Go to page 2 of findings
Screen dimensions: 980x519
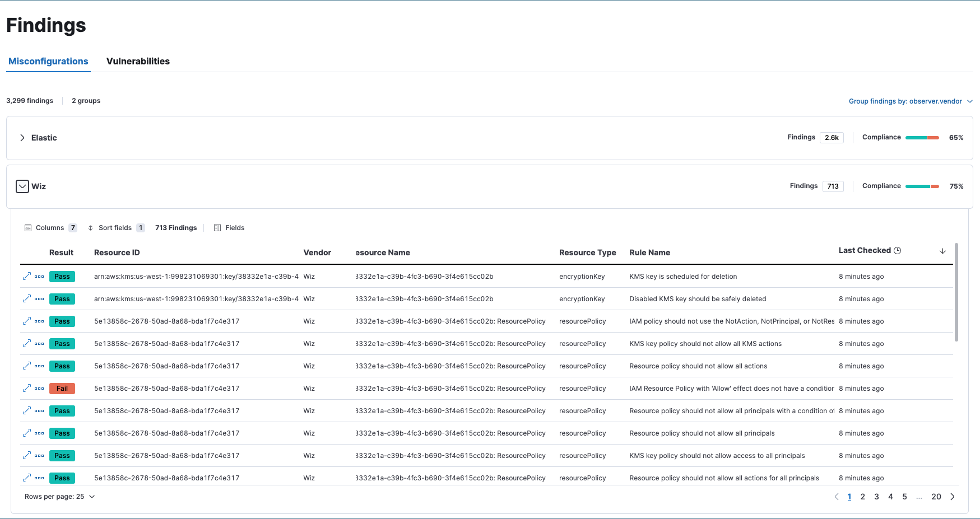pyautogui.click(x=863, y=496)
